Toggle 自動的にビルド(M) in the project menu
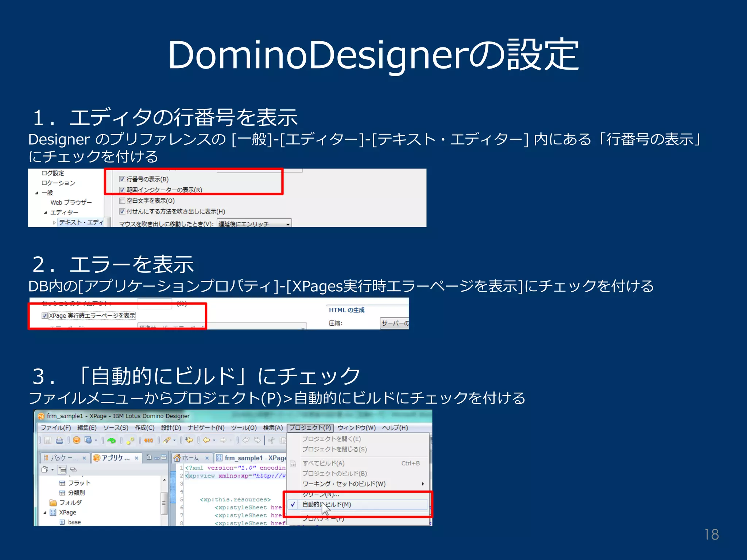747x560 pixels. [x=357, y=505]
